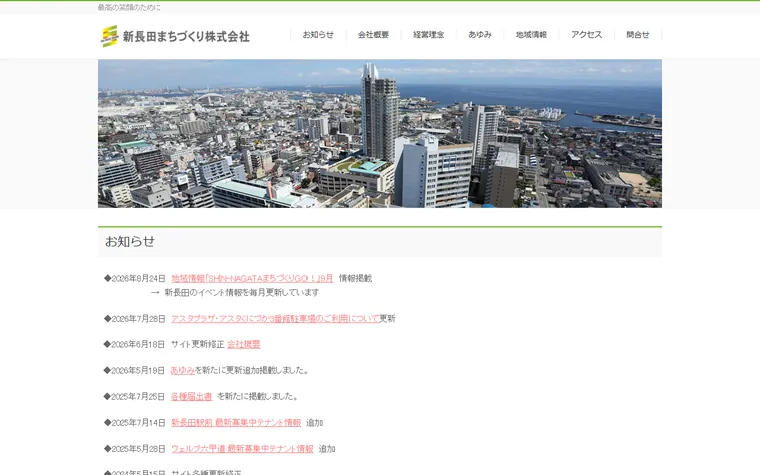Click the tagline 最高の笑顔のために
This screenshot has height=475, width=760.
click(129, 7)
